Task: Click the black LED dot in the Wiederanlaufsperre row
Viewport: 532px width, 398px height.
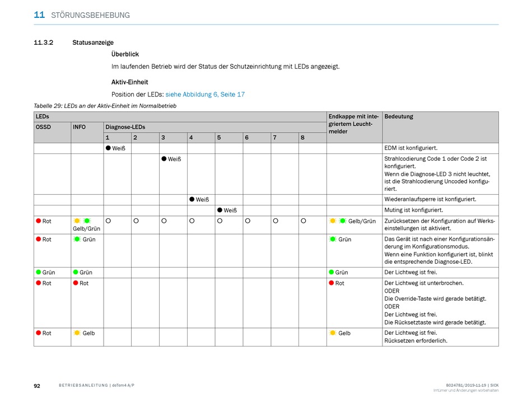Action: (192, 199)
